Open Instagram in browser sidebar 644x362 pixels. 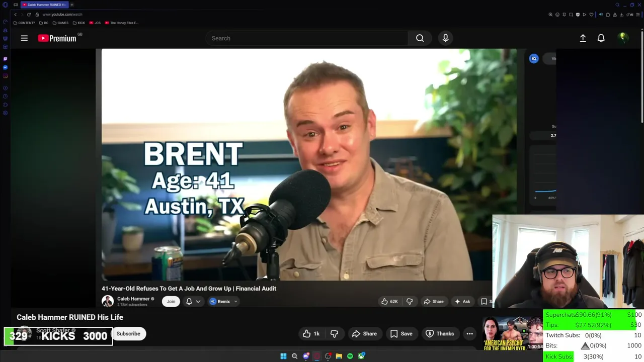[5, 76]
